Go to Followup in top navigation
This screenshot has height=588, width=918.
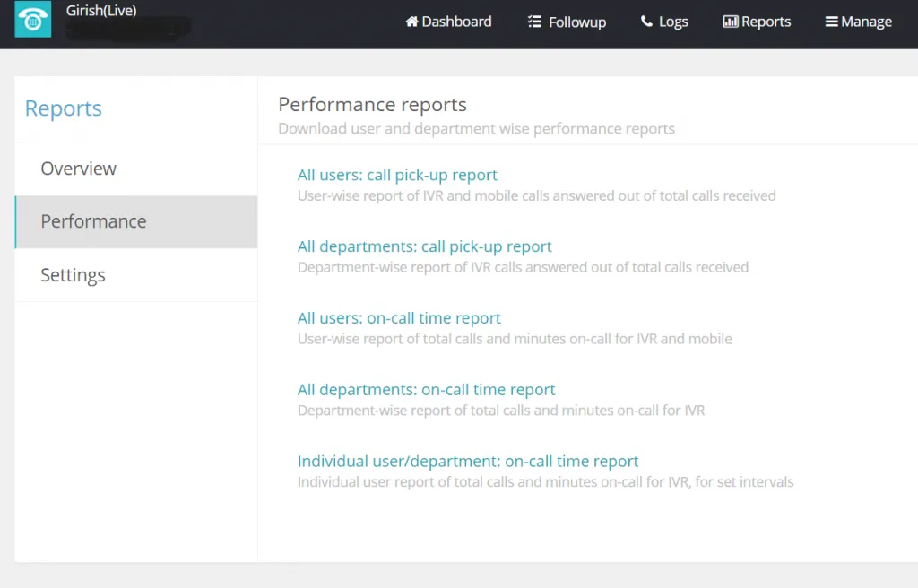click(567, 22)
